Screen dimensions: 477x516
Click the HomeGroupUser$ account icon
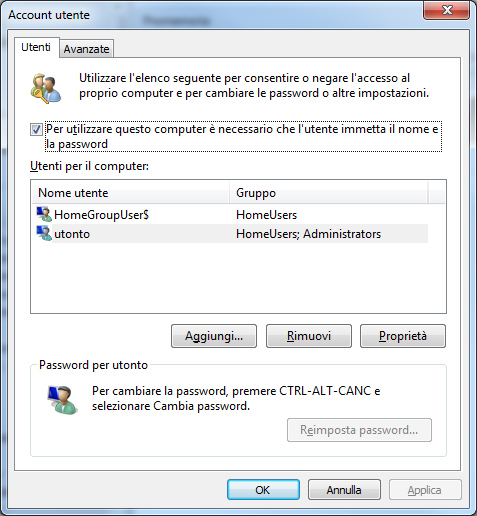click(44, 214)
